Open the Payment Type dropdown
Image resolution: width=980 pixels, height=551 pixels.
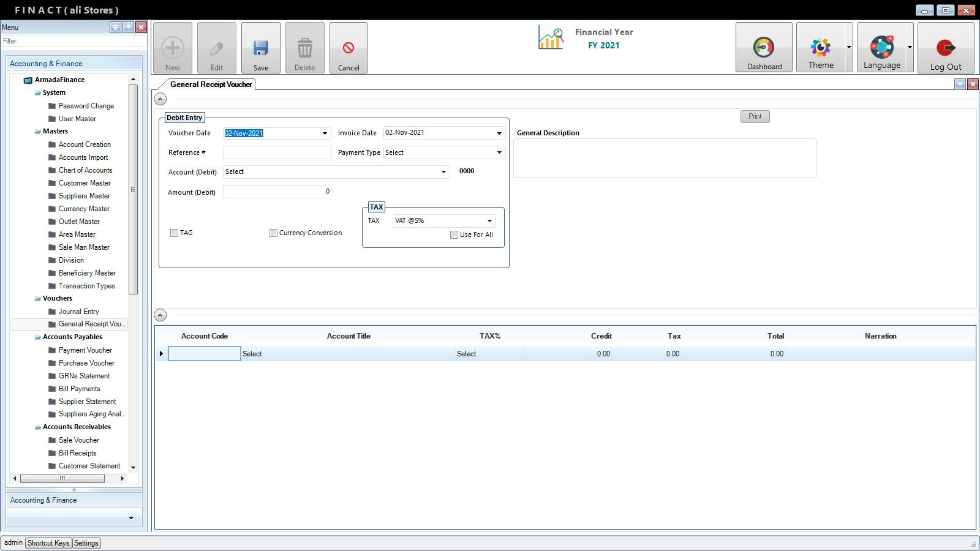click(499, 152)
